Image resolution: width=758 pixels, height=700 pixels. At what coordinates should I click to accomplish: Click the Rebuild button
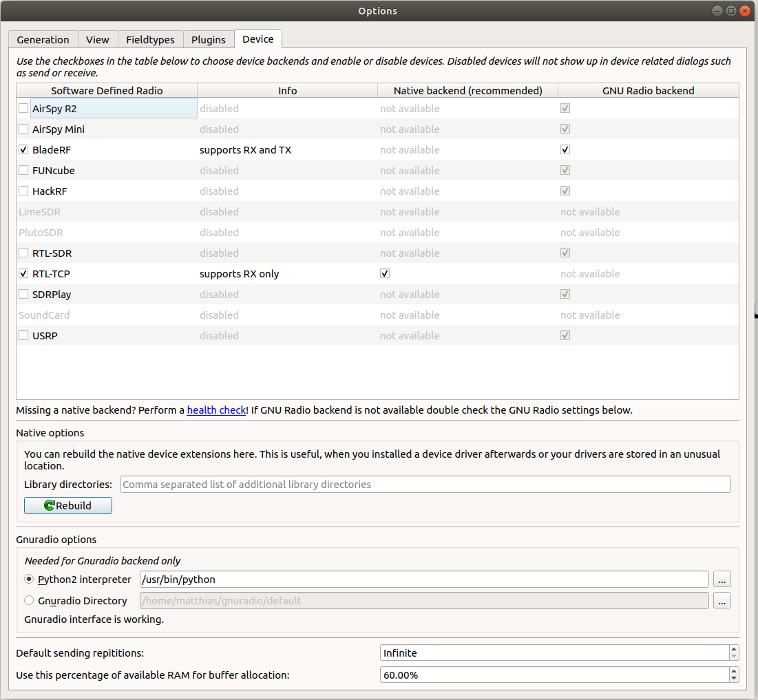(x=68, y=505)
